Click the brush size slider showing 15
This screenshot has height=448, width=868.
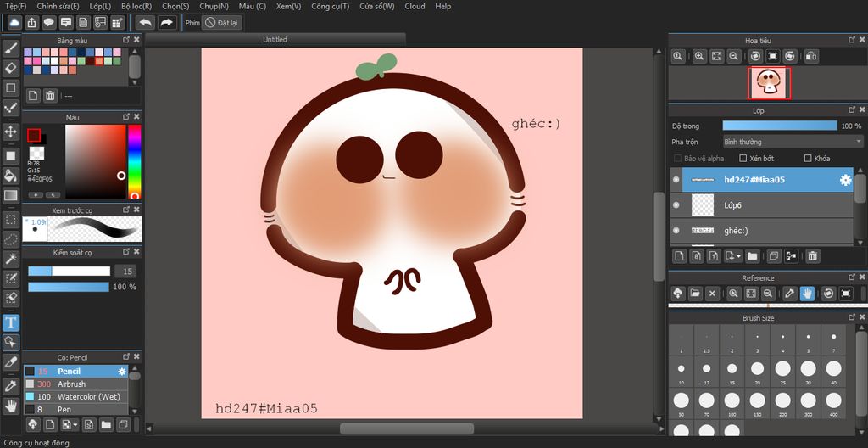coord(70,272)
